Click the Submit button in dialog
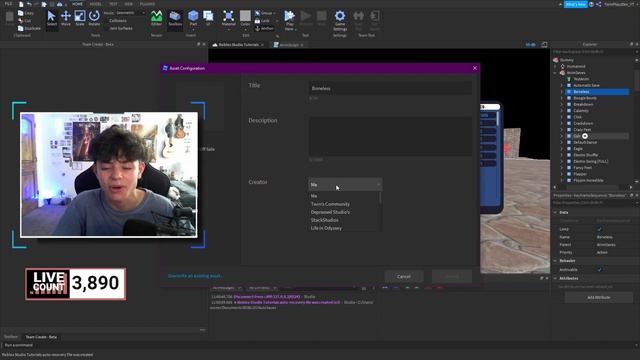 452,276
